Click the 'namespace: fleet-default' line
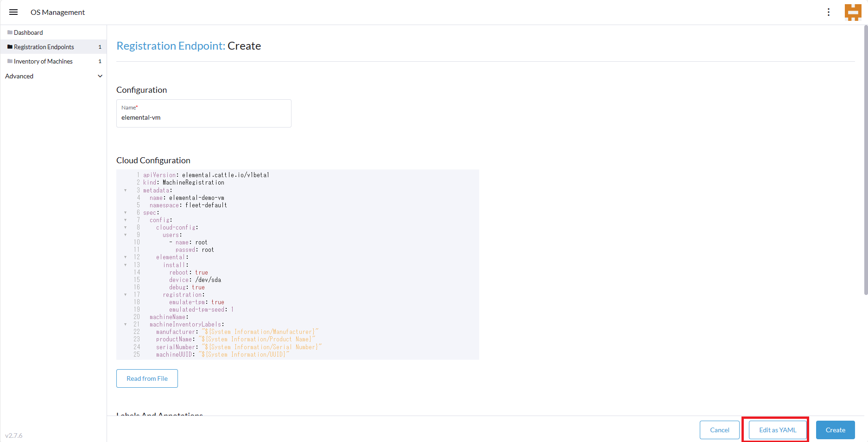This screenshot has height=442, width=868. point(188,205)
